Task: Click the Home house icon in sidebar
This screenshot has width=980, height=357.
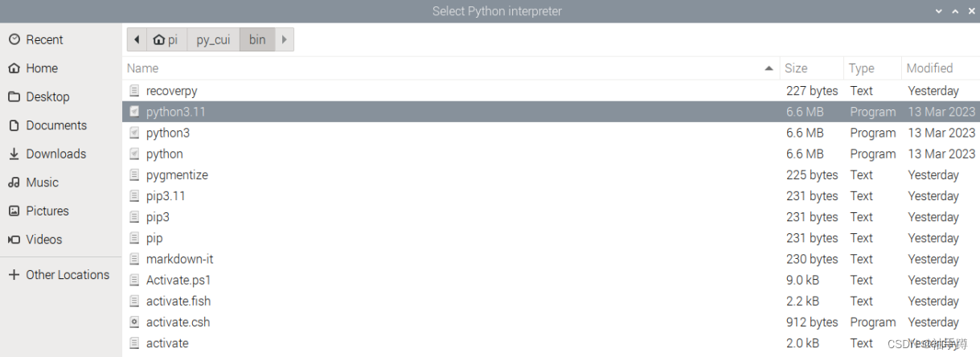Action: [14, 68]
